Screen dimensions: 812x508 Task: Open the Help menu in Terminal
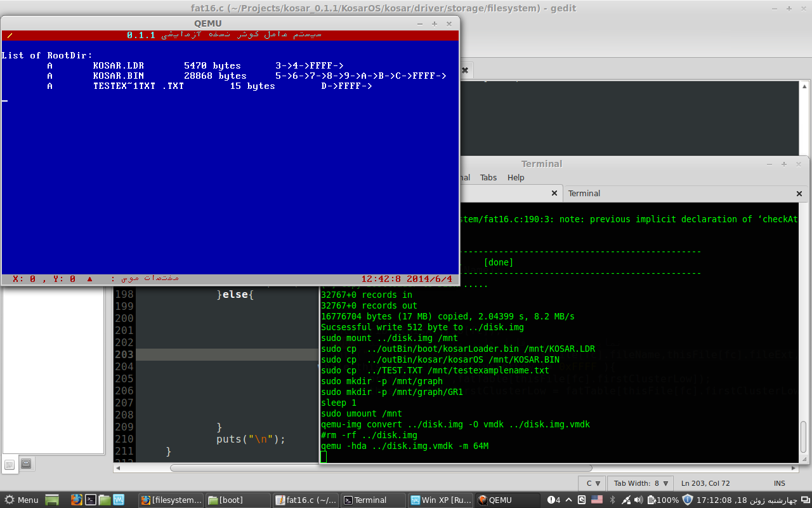coord(516,178)
